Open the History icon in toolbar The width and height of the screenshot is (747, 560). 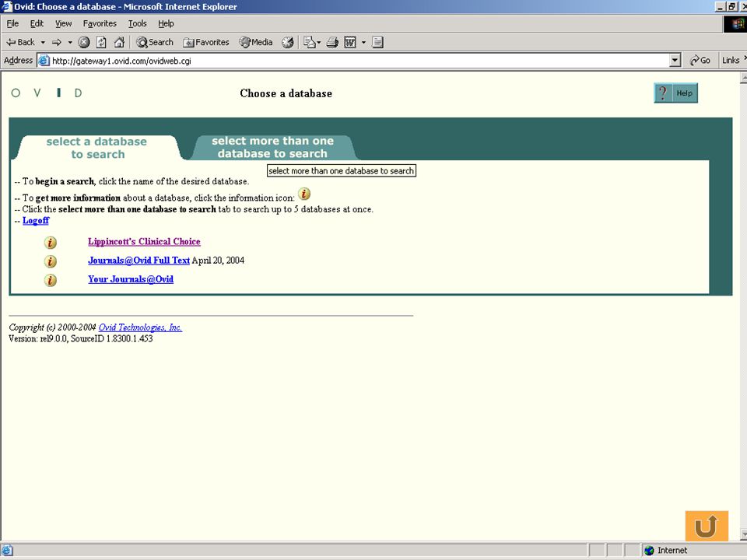pos(287,42)
